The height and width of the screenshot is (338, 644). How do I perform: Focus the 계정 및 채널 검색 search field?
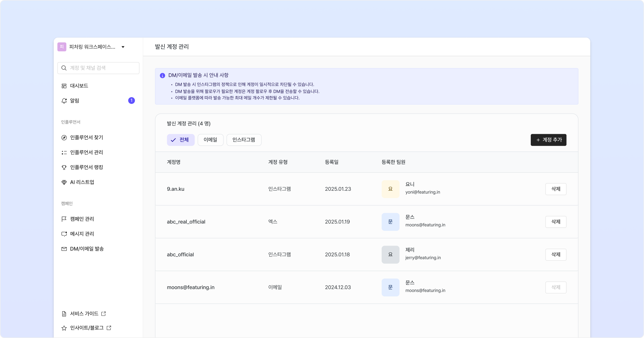(98, 68)
